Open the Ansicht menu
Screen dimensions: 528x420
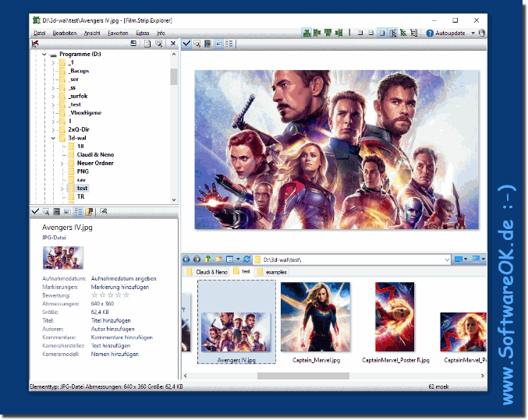(x=92, y=33)
